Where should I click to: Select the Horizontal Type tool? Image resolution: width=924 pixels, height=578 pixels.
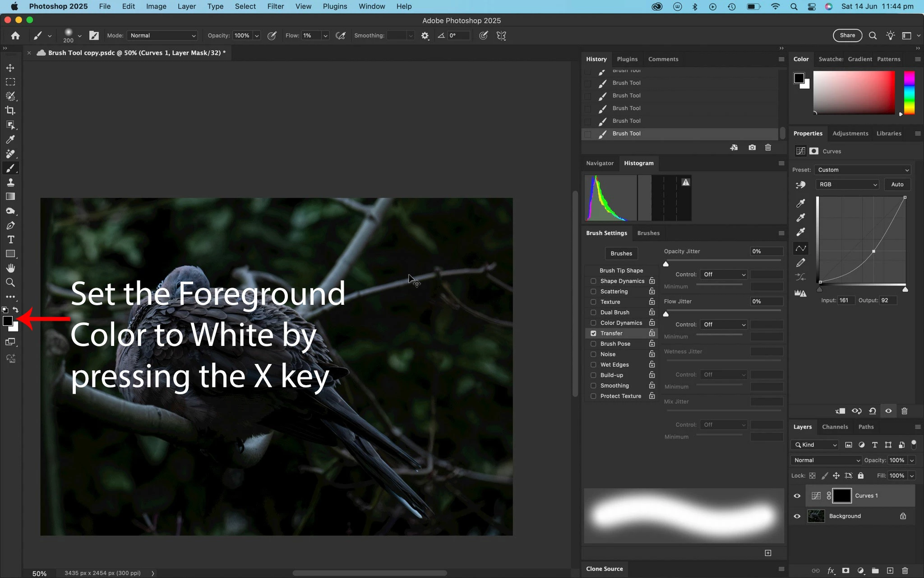[x=10, y=240]
